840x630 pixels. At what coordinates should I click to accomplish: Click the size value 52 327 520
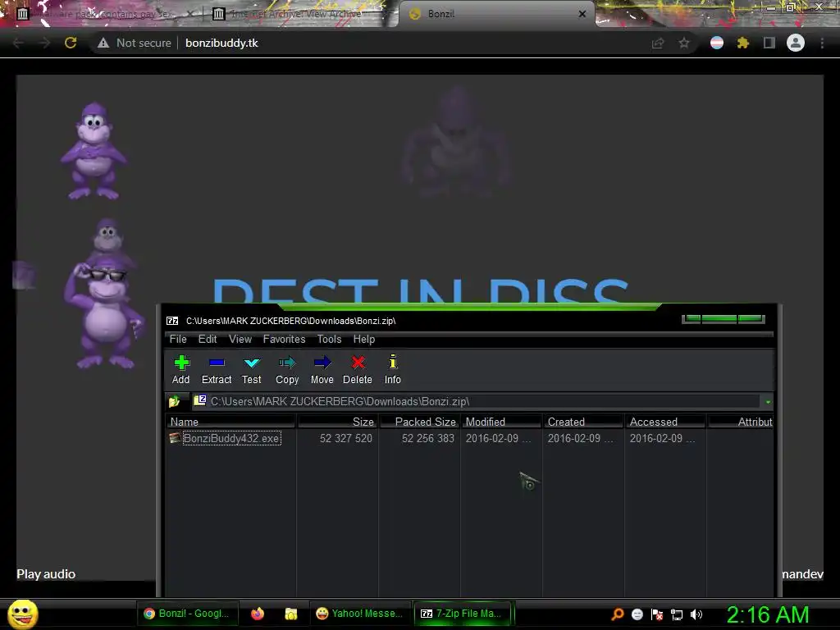point(345,438)
